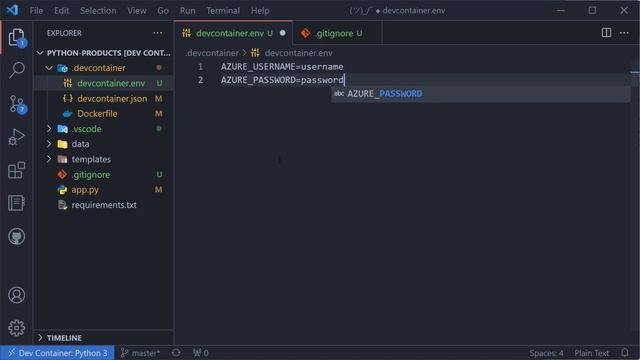Expand the .vscode folder
Screen dimensions: 640x360
tap(49, 129)
